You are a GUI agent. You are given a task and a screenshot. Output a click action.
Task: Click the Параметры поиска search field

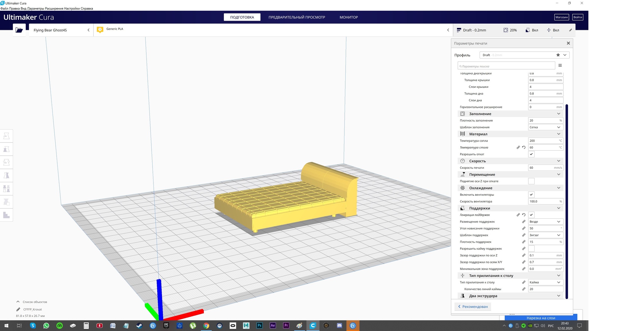pyautogui.click(x=506, y=66)
